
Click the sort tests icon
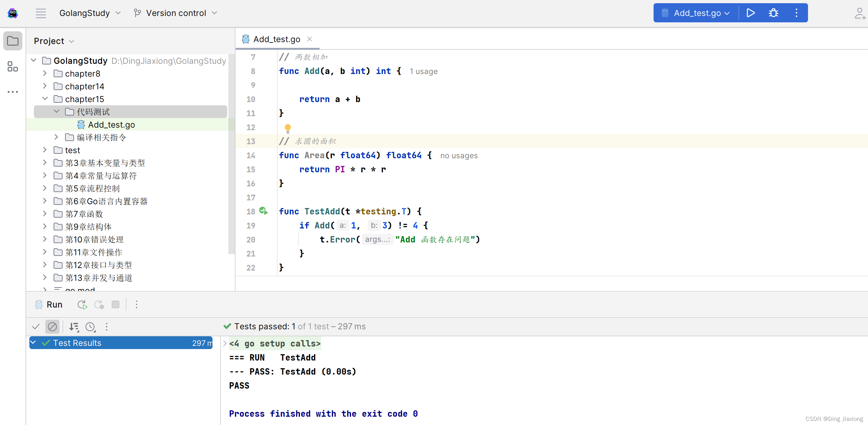pos(74,327)
